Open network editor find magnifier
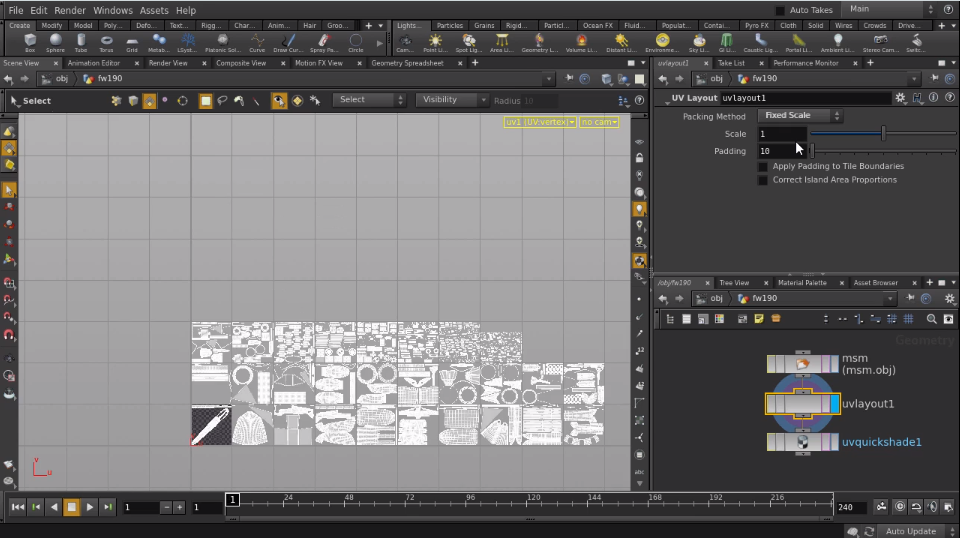This screenshot has width=960, height=538. point(931,319)
